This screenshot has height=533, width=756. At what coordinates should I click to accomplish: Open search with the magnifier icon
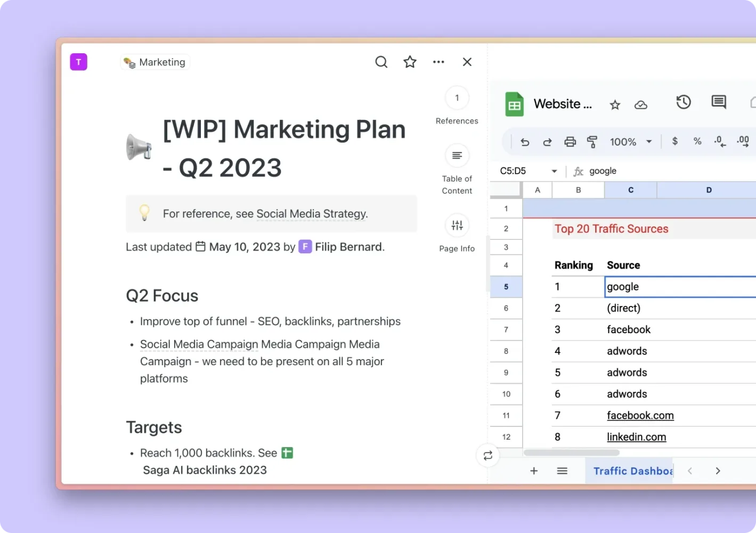click(x=381, y=62)
